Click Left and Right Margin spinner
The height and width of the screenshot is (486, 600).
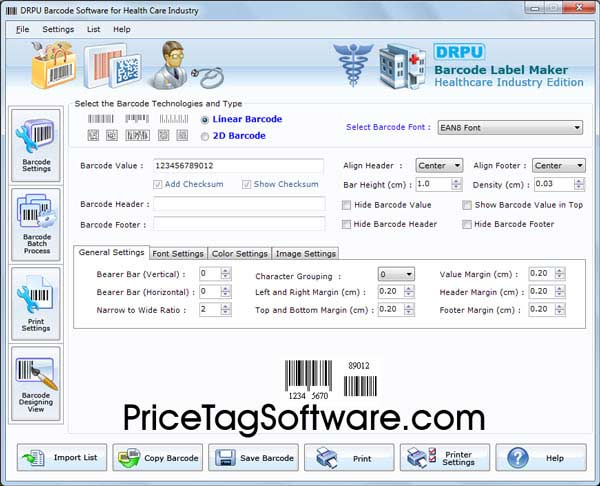(x=409, y=292)
